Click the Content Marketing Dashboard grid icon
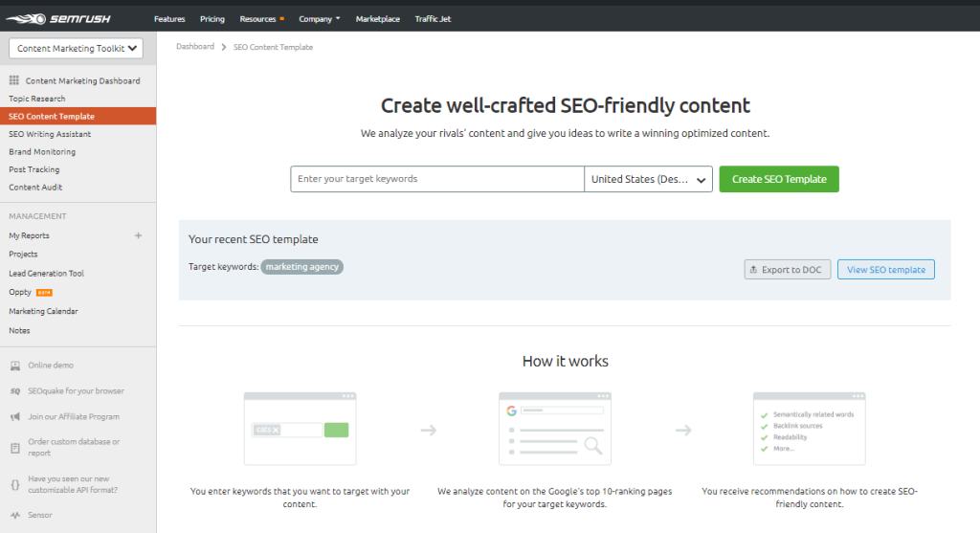Viewport: 980px width, 533px height. [13, 80]
